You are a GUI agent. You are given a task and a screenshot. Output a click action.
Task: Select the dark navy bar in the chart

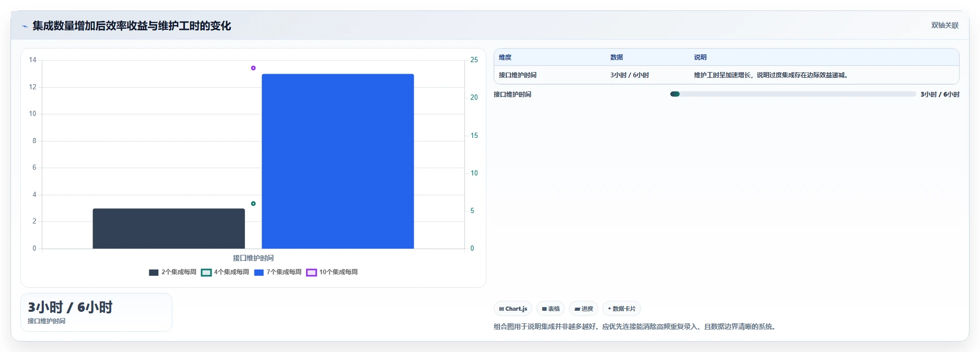tap(169, 229)
